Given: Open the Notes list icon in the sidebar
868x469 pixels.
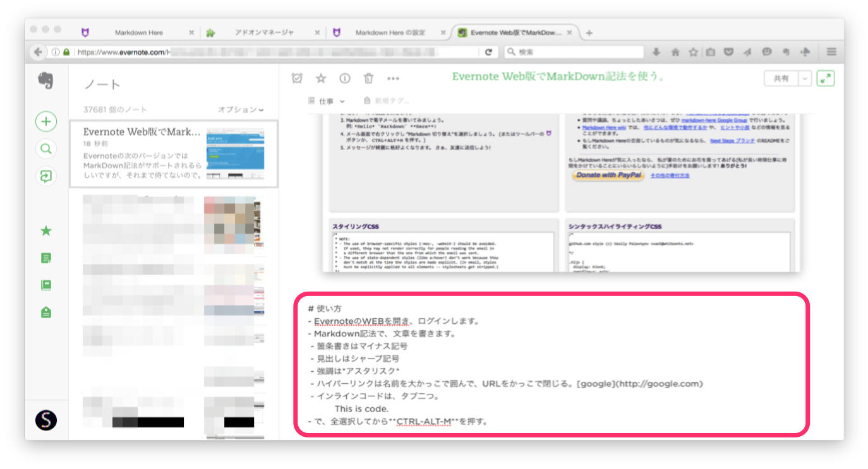Looking at the screenshot, I should pyautogui.click(x=46, y=258).
